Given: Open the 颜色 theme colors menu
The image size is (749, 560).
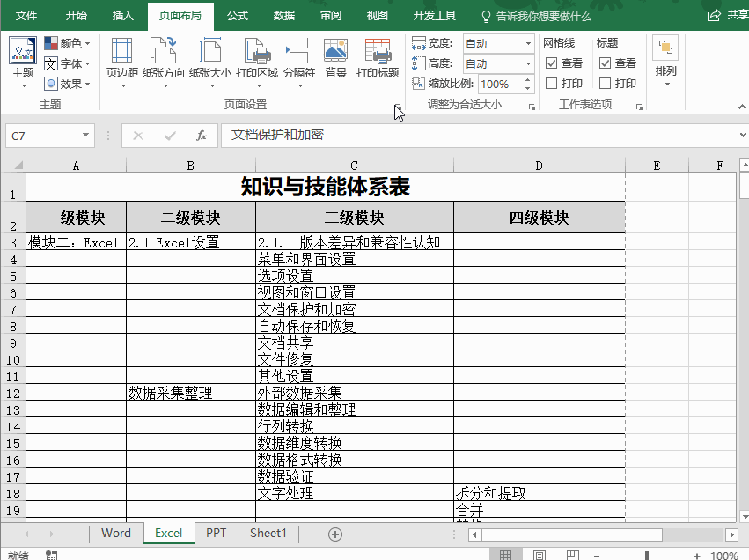Looking at the screenshot, I should [68, 43].
